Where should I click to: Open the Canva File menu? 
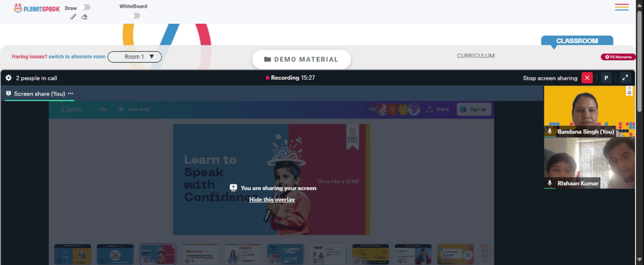(x=102, y=110)
